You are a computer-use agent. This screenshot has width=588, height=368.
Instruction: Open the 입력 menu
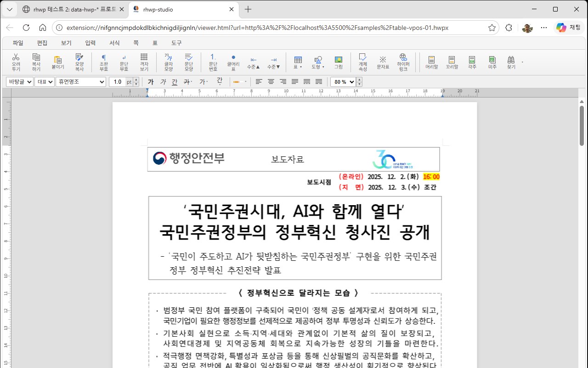click(x=90, y=43)
